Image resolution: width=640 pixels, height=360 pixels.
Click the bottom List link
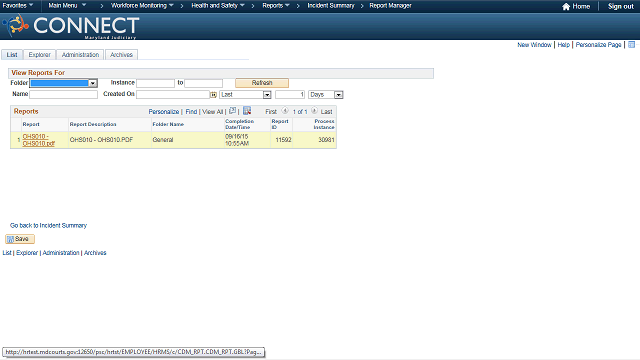pyautogui.click(x=7, y=253)
